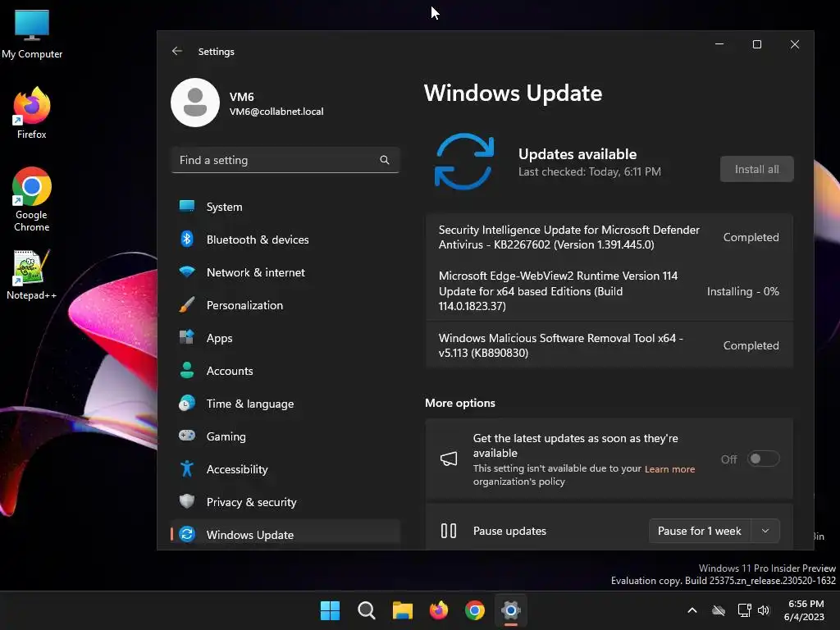Click the VM6 profile avatar

click(x=195, y=103)
